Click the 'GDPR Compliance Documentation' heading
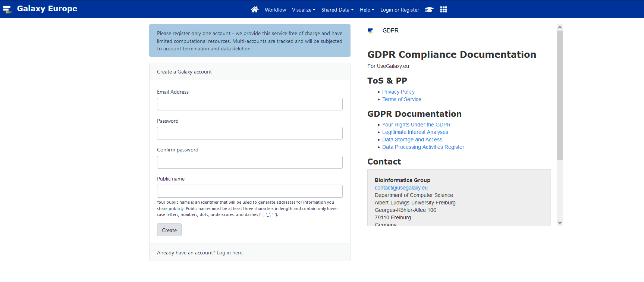The image size is (644, 282). pos(452,54)
